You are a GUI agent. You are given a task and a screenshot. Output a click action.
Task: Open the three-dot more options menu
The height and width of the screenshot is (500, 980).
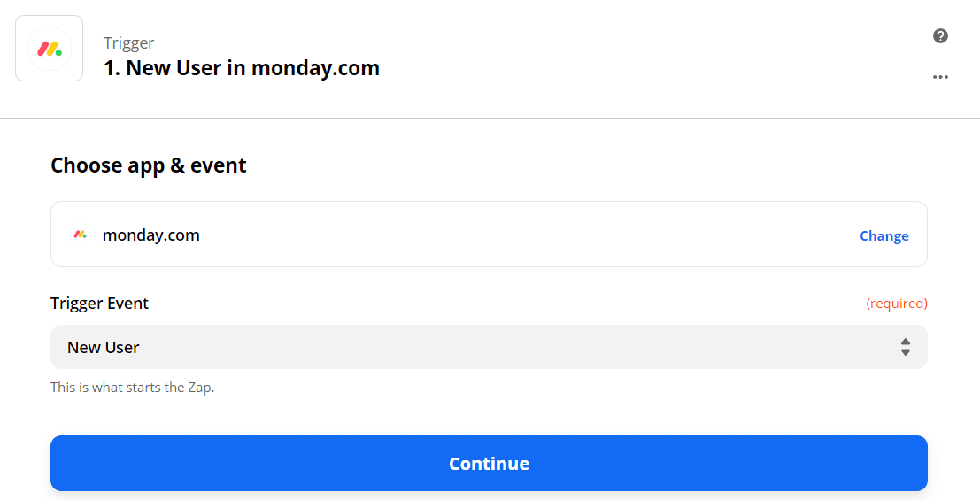(x=940, y=77)
